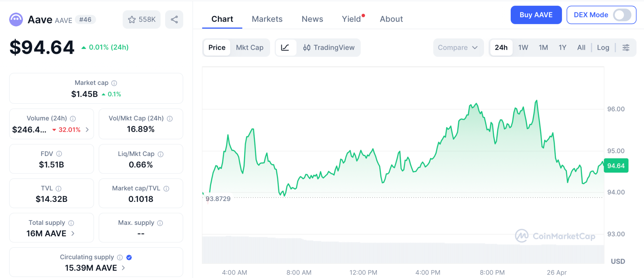The image size is (644, 278).
Task: Click the Max. supply info icon
Action: [160, 223]
